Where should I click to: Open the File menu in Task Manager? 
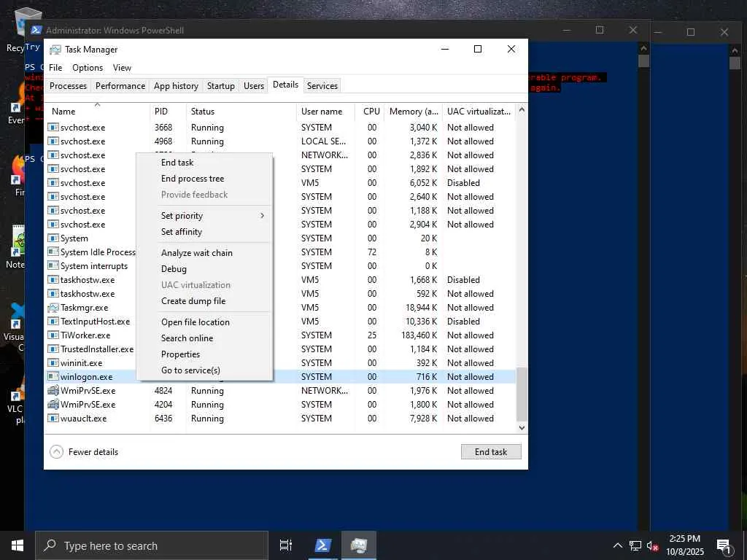[x=55, y=68]
